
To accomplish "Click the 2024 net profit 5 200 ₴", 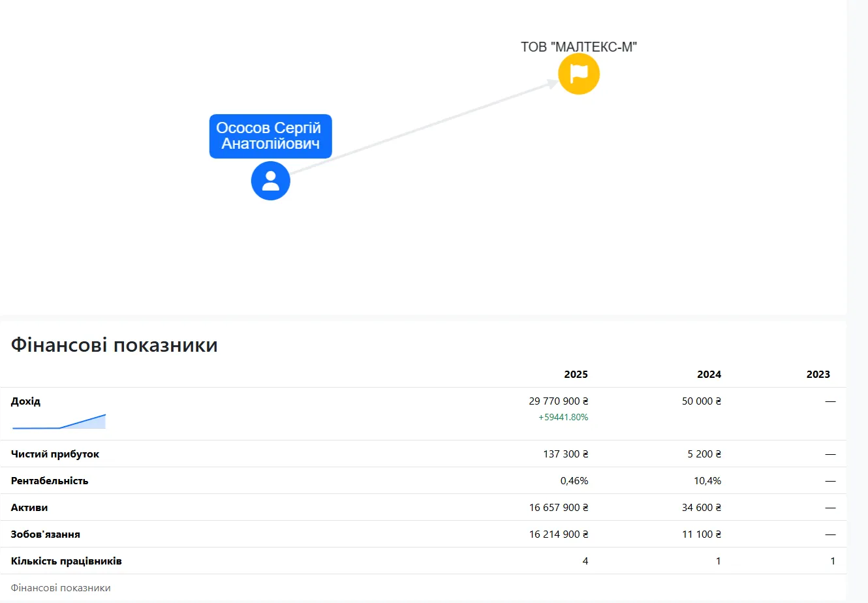I will pos(704,454).
